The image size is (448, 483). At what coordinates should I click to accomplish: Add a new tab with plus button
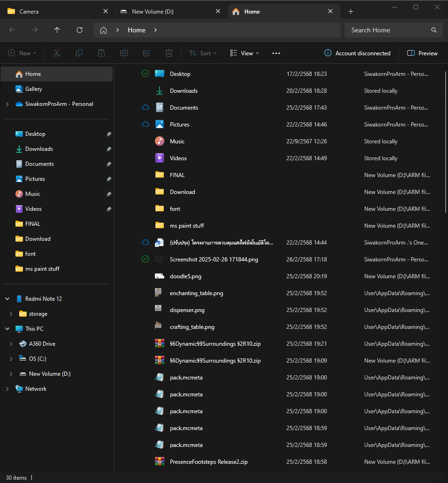coord(351,11)
